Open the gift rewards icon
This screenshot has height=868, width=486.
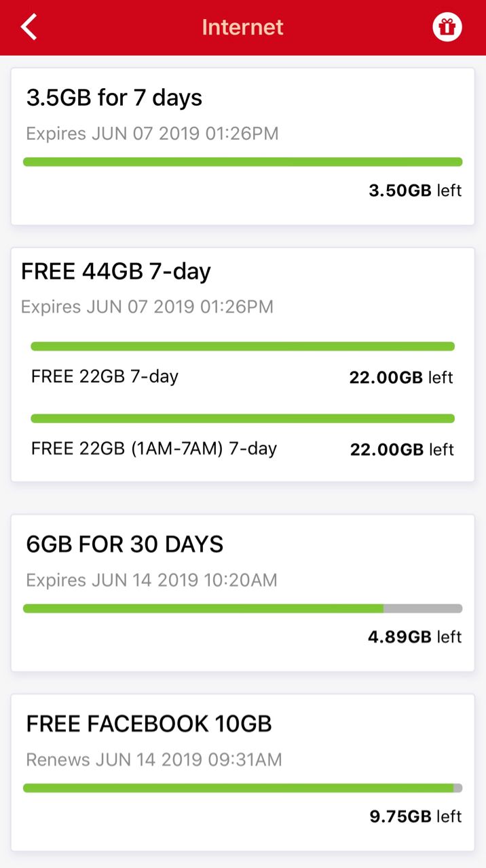click(x=447, y=27)
